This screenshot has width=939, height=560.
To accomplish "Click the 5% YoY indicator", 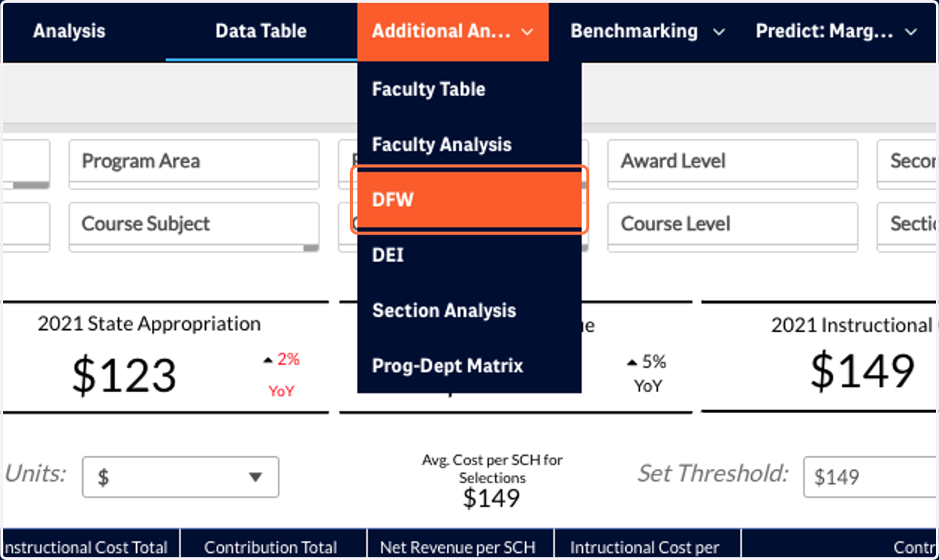I will [646, 374].
